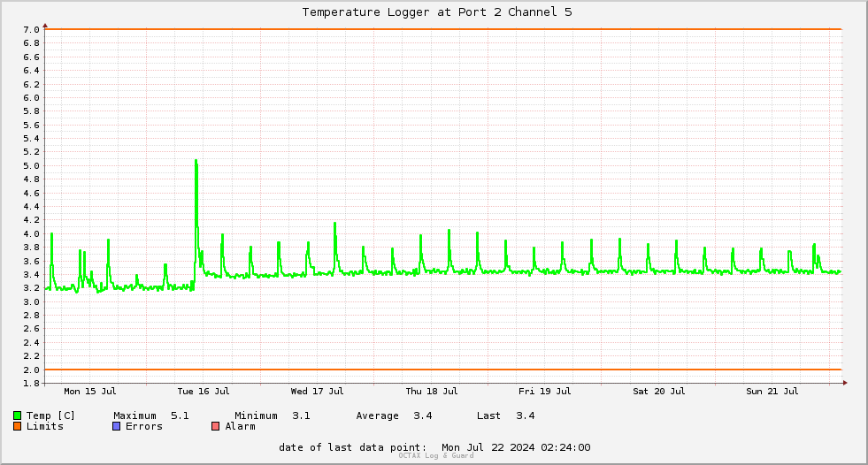
Task: Click the 'Last 3.4' statistic
Action: (x=506, y=415)
